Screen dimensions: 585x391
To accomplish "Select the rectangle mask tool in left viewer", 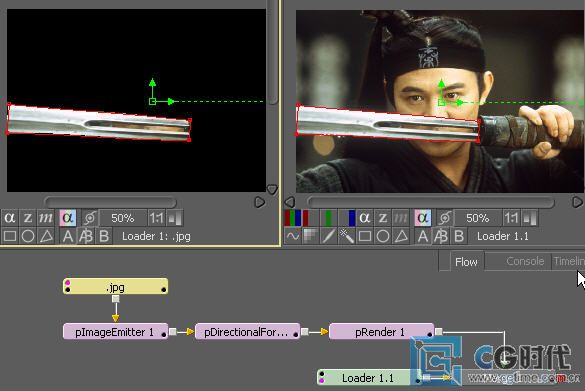I will (10, 237).
